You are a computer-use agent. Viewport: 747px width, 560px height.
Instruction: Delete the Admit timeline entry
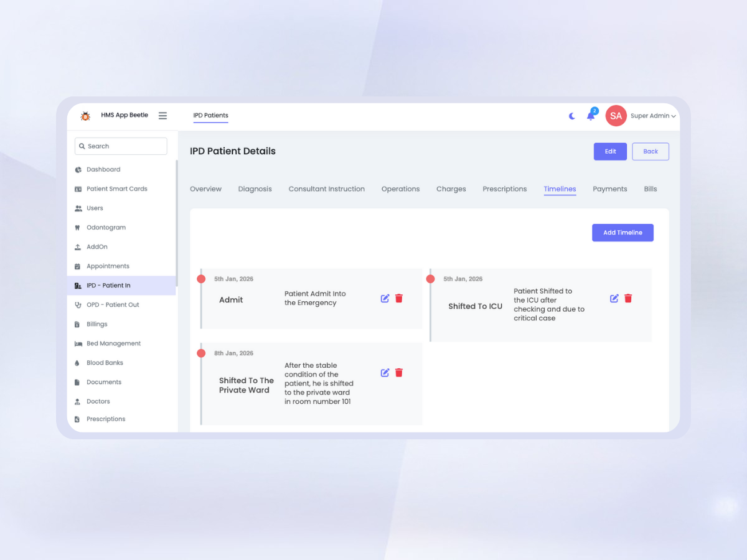point(399,299)
